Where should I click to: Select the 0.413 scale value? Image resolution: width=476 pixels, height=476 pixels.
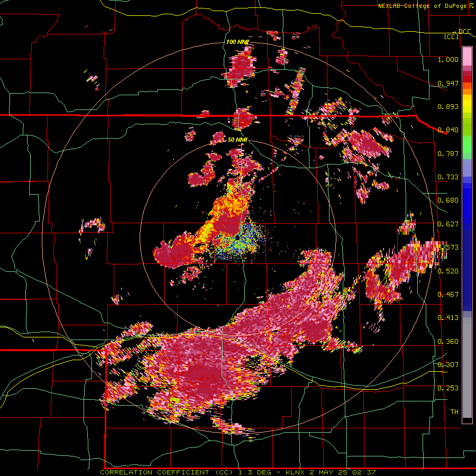point(448,318)
